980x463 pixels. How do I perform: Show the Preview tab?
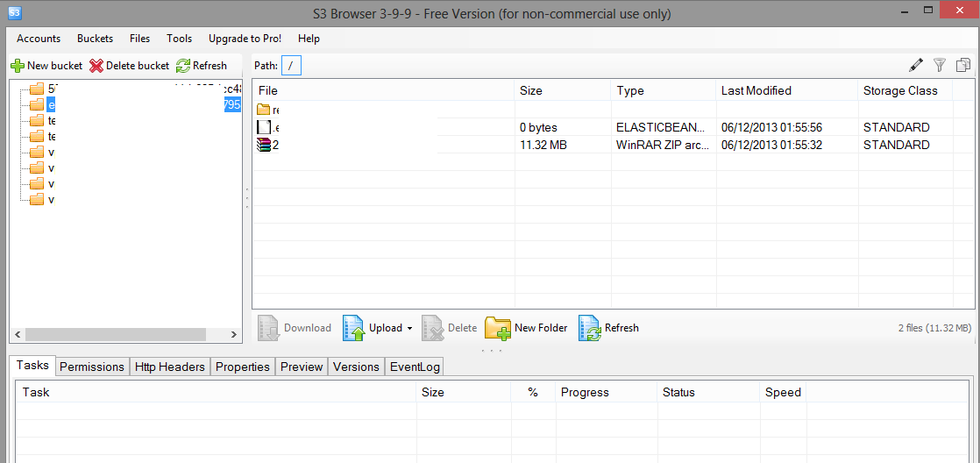click(302, 367)
